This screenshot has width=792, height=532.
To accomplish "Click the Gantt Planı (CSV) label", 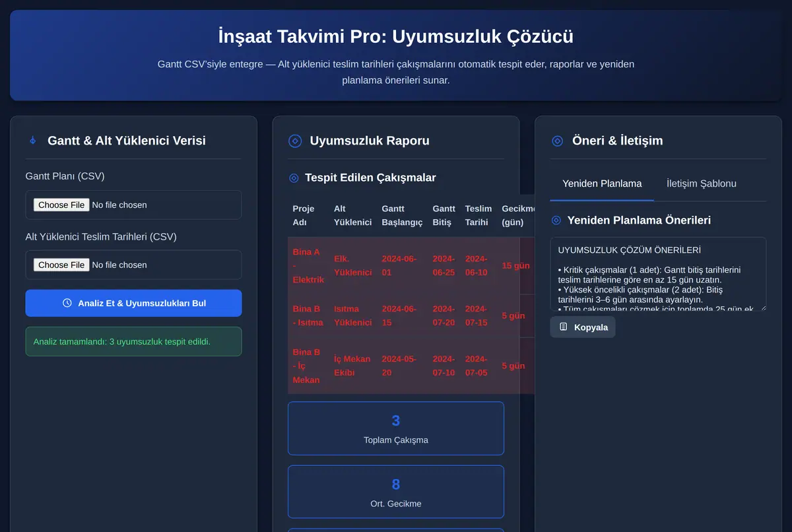I will tap(65, 176).
